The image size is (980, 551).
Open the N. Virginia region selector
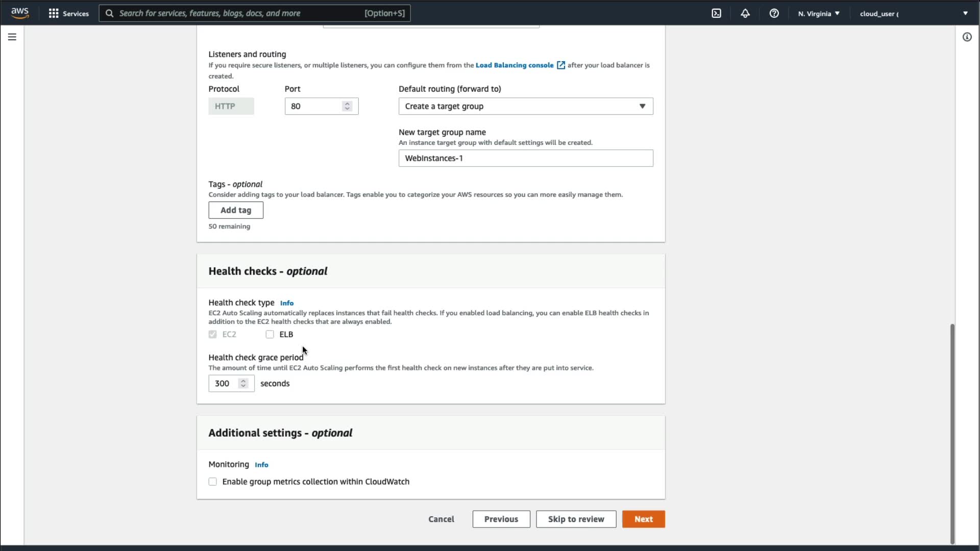[x=819, y=13]
